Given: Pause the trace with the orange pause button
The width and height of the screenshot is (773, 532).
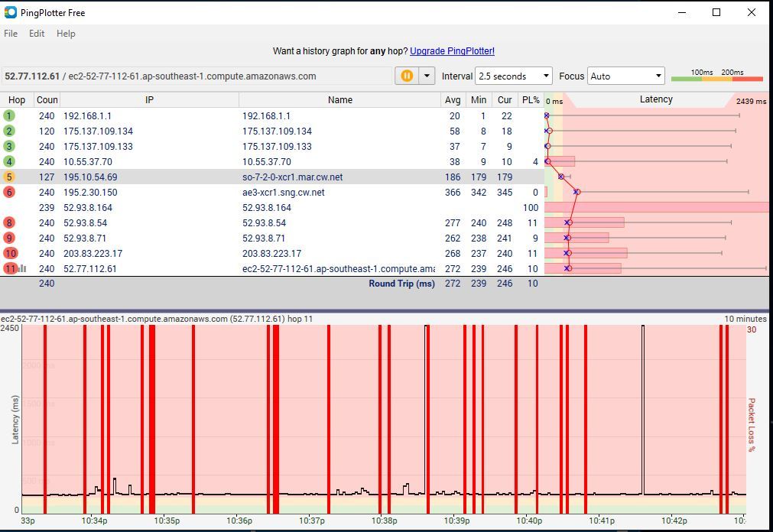Looking at the screenshot, I should (406, 76).
